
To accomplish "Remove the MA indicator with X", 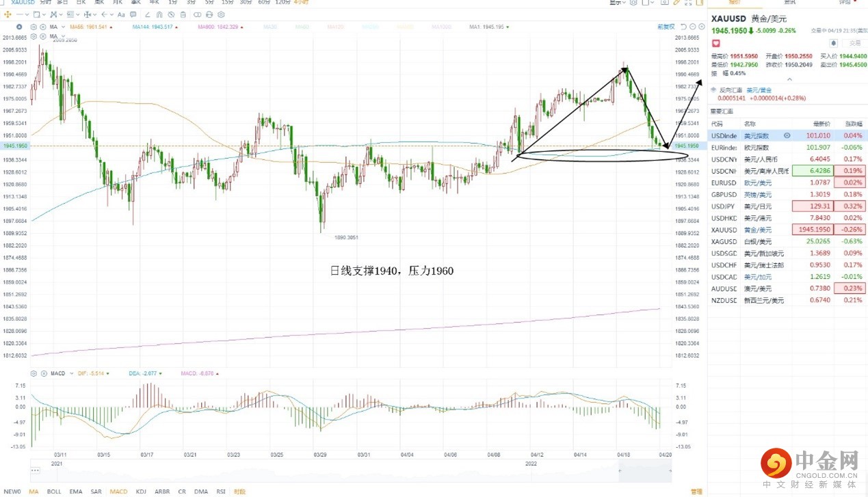I will coord(43,27).
